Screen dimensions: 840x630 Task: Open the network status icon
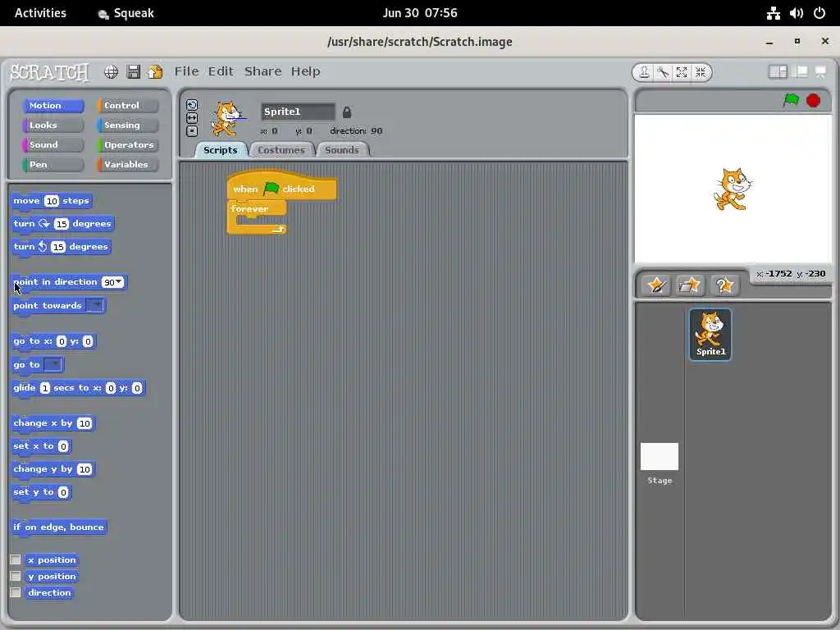pyautogui.click(x=773, y=13)
